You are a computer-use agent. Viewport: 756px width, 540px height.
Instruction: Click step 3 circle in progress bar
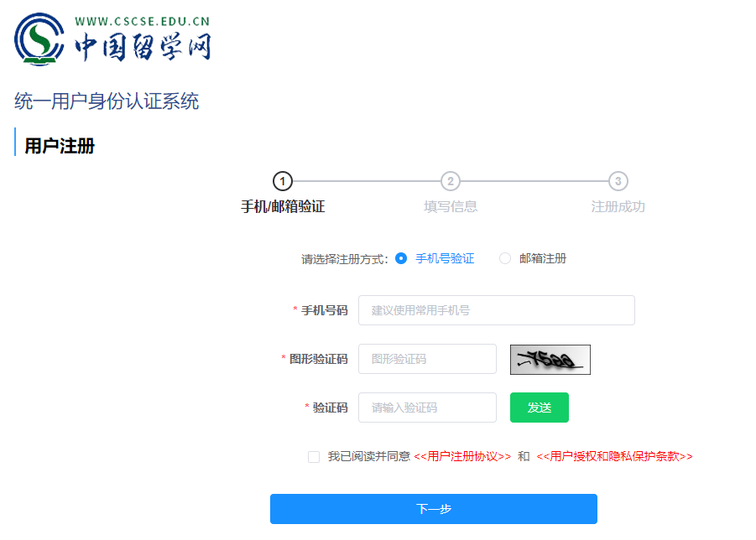tap(618, 182)
